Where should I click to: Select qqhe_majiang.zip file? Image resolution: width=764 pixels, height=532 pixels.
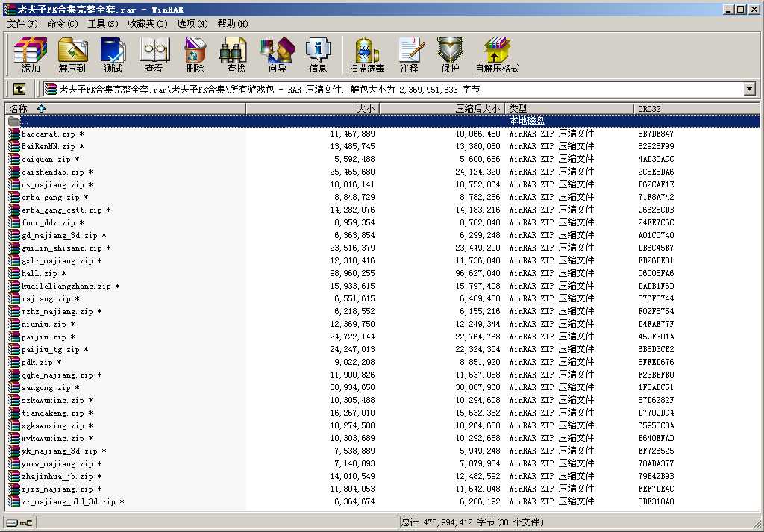point(62,375)
